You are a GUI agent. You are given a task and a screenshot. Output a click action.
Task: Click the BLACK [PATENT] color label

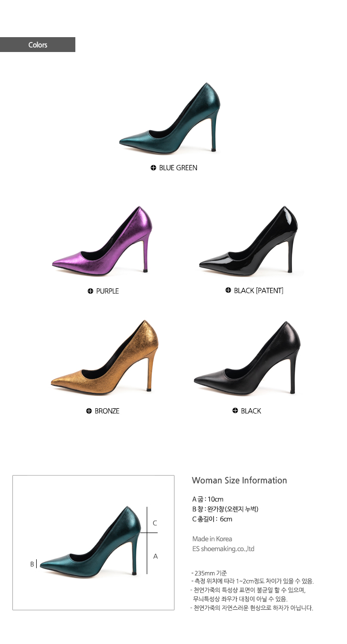(259, 290)
